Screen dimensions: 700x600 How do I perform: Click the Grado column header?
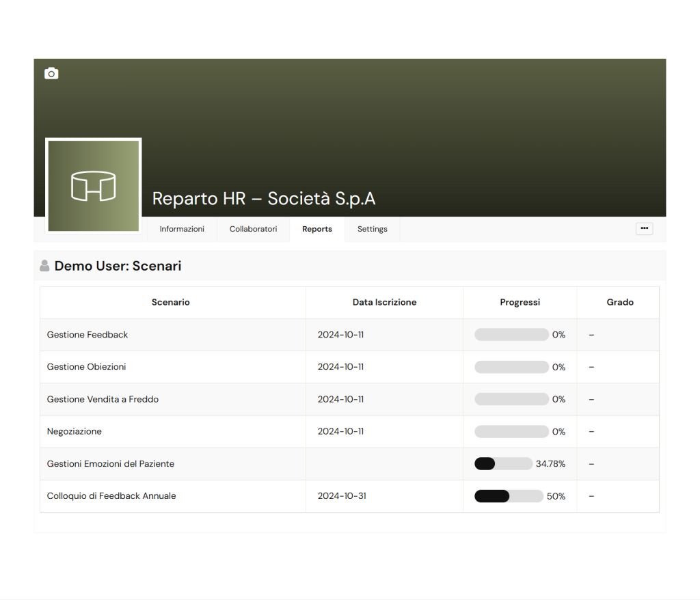(x=620, y=302)
